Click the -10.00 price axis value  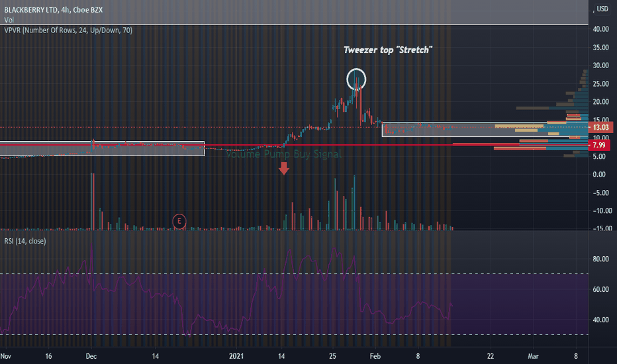coord(602,211)
